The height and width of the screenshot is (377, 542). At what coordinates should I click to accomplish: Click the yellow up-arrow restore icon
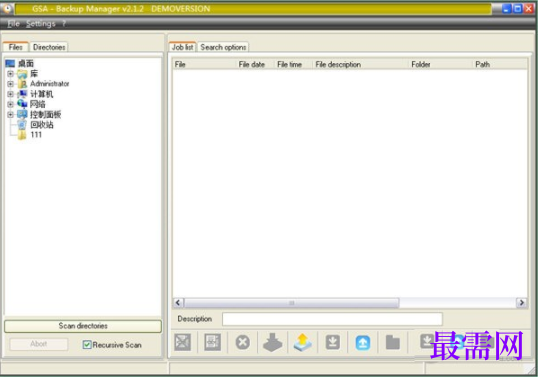click(x=302, y=342)
